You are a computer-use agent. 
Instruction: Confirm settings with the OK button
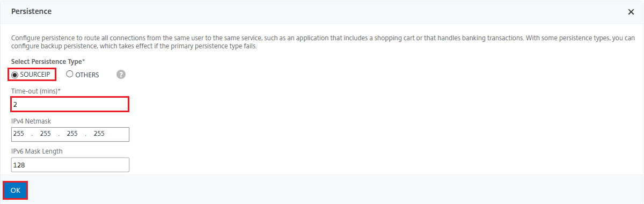tap(16, 191)
